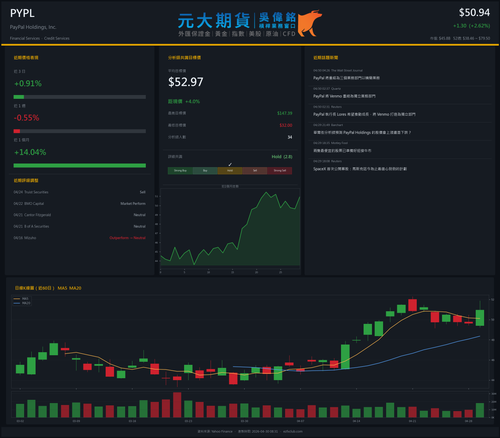Open the Motley Fool news headline

342,151
